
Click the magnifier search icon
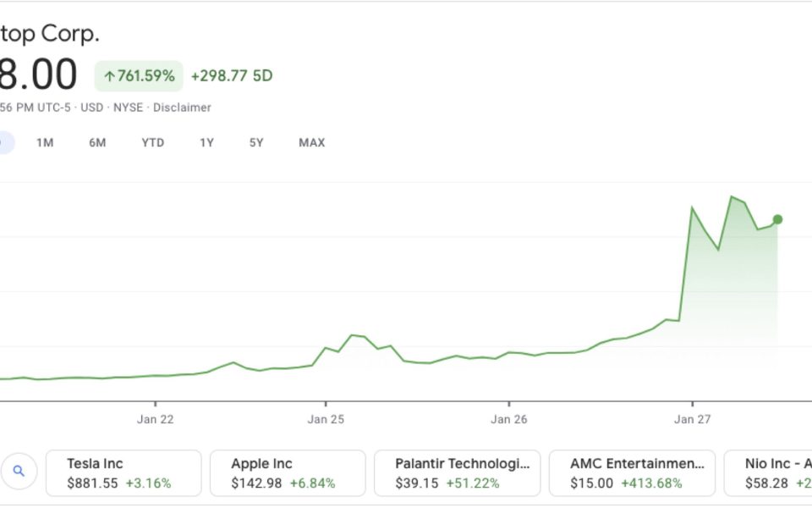(x=19, y=472)
